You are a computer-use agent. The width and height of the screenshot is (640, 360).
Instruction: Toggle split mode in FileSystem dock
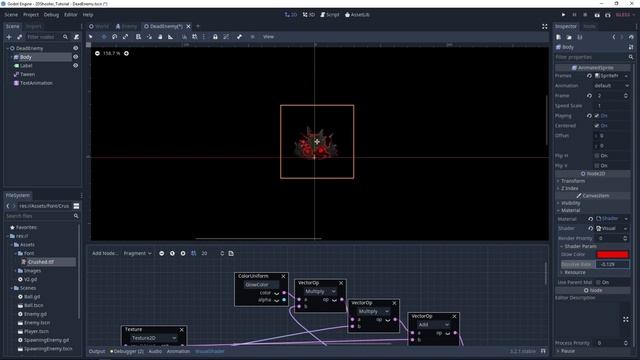[76, 206]
